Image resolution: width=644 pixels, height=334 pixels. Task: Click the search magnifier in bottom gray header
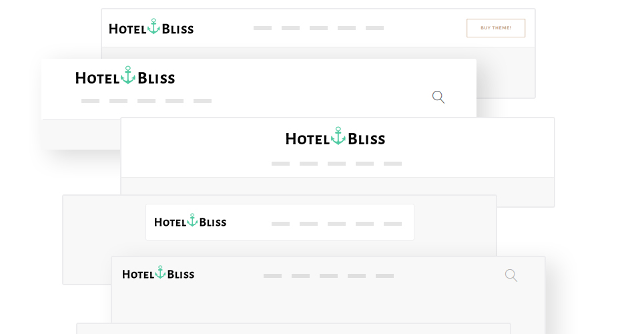coord(511,275)
